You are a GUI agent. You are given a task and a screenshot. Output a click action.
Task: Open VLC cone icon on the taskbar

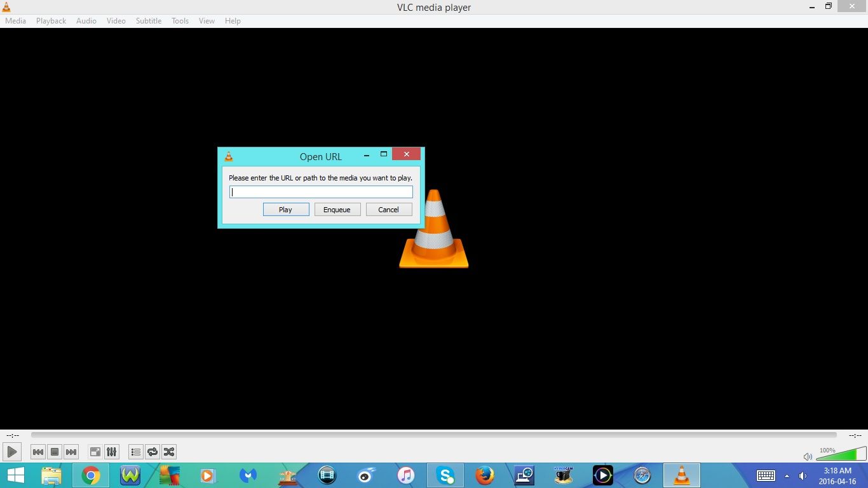681,475
